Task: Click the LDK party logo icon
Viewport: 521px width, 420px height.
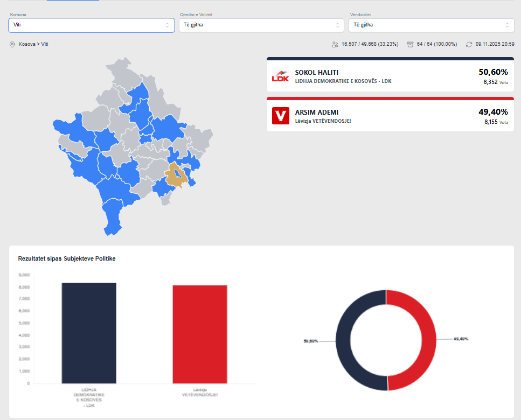Action: [280, 76]
